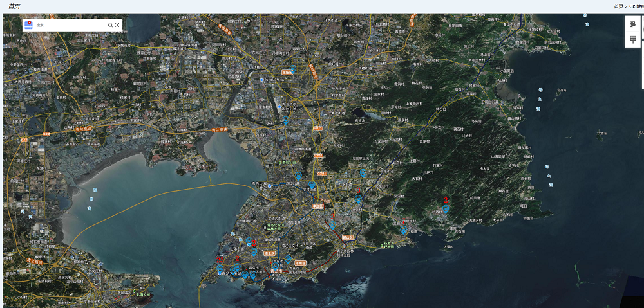Click the signpost icon below the satellite tool
The image size is (644, 308).
[x=633, y=39]
